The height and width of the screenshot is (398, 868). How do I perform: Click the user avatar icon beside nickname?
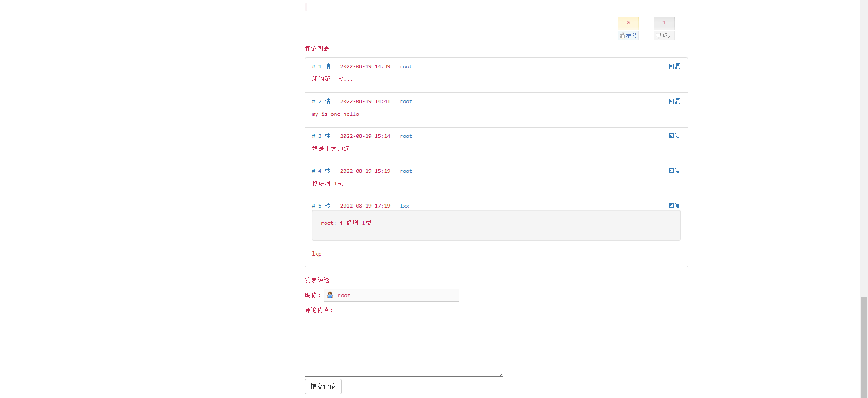[330, 295]
